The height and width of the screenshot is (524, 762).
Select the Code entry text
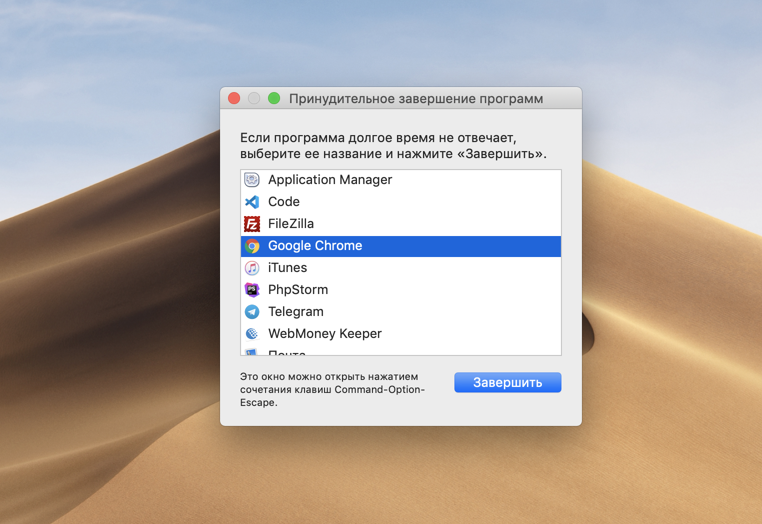point(284,202)
